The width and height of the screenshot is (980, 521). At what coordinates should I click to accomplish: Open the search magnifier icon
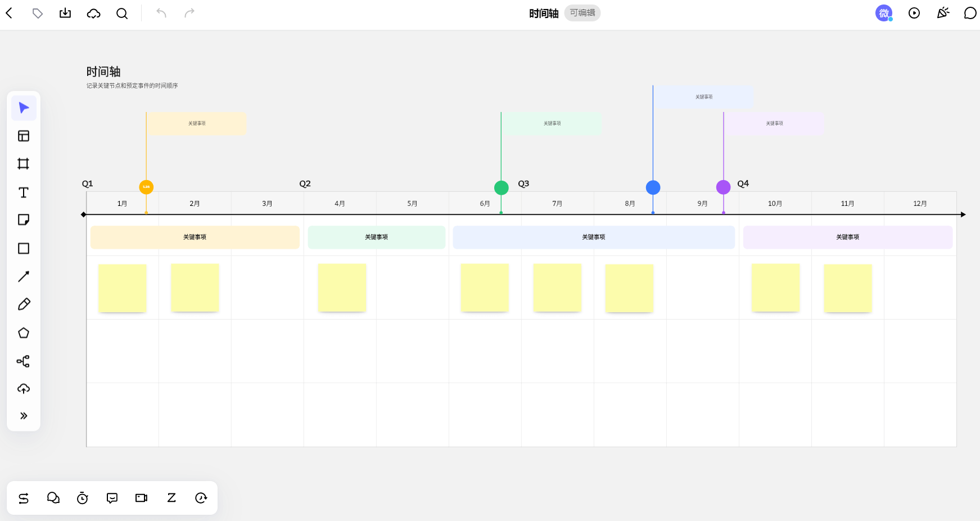(x=122, y=14)
